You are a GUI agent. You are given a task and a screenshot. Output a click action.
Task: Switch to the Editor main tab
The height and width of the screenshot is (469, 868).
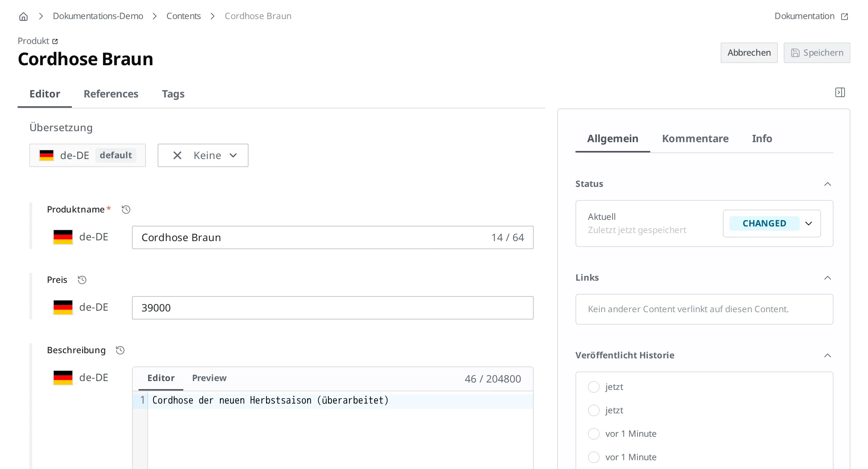coord(45,94)
